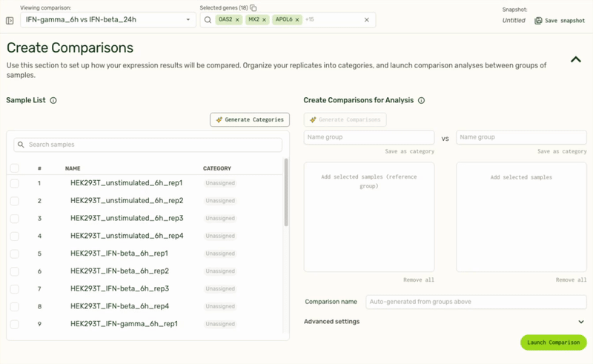This screenshot has height=364, width=593.
Task: Check HEK293T_unstimulated_6h_rep1 sample
Action: tap(14, 183)
